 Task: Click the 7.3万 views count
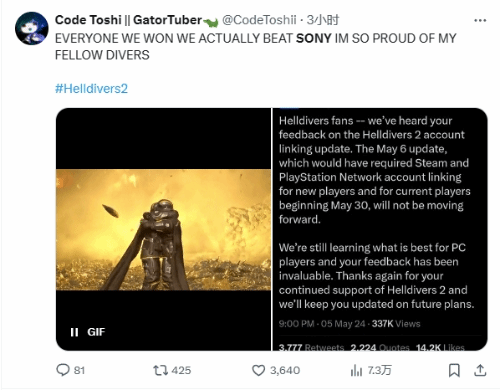click(380, 370)
